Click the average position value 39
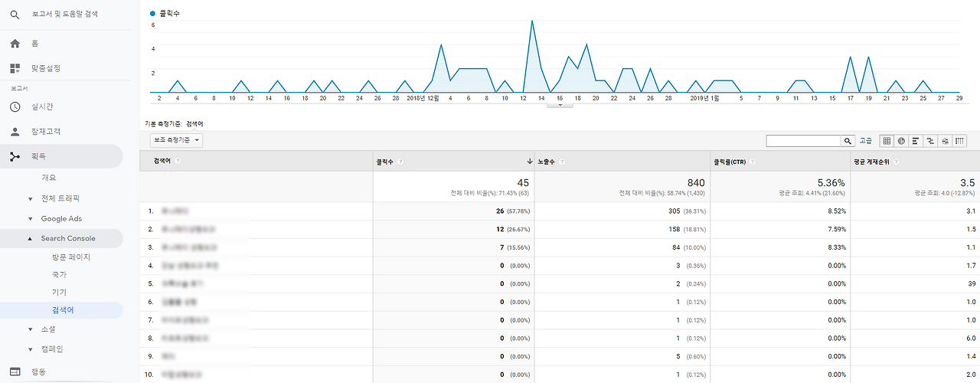Image resolution: width=980 pixels, height=383 pixels. click(x=971, y=283)
